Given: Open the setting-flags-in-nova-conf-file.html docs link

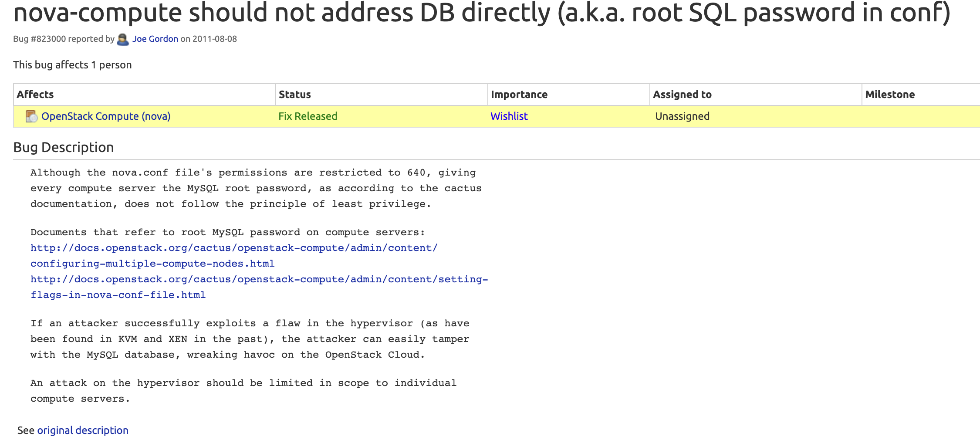Looking at the screenshot, I should pyautogui.click(x=260, y=287).
